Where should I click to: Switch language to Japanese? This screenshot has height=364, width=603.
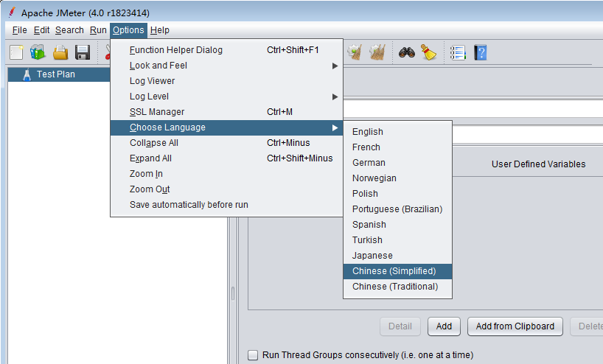point(397,256)
